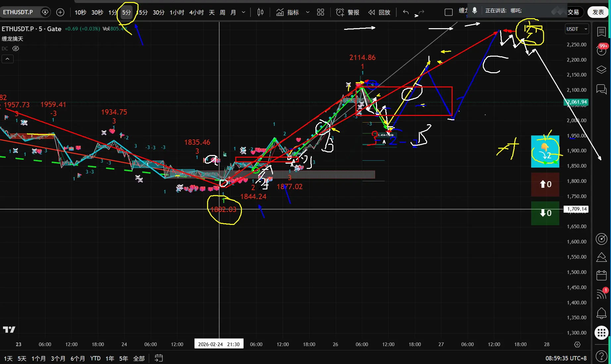Switch chart to 30分 interval
This screenshot has height=364, width=611.
pyautogui.click(x=158, y=12)
